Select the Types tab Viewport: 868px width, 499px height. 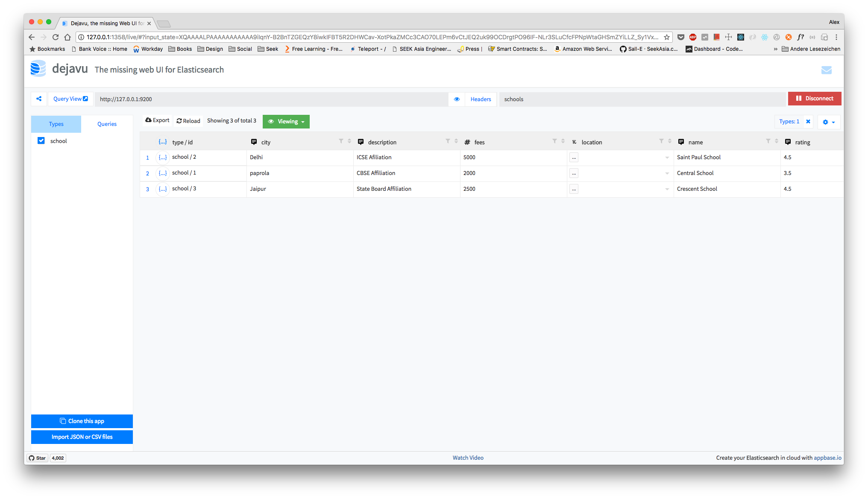click(56, 124)
